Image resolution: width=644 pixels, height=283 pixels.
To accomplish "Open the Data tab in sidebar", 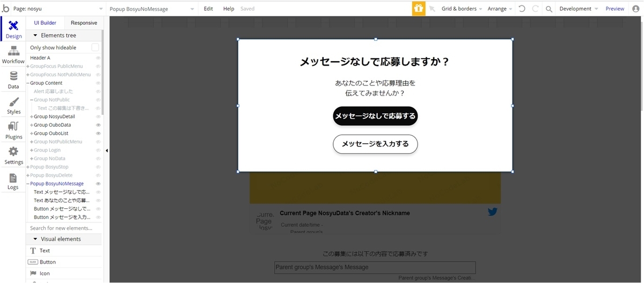I will [x=13, y=81].
